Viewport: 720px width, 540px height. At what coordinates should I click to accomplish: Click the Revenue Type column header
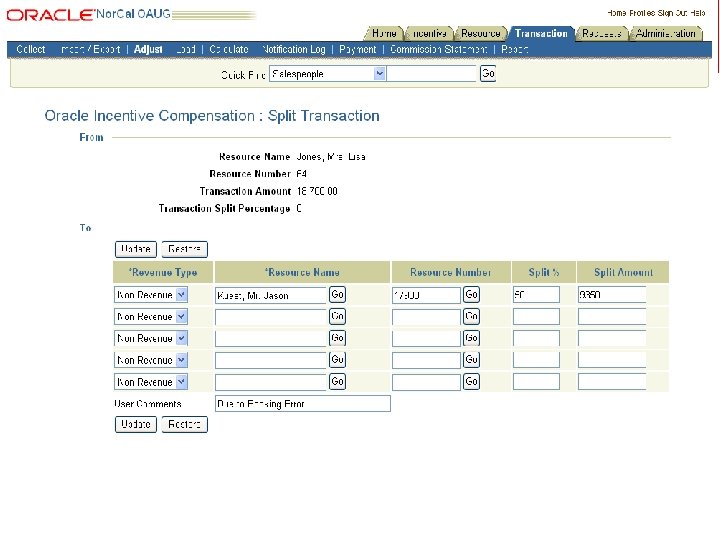tap(163, 272)
